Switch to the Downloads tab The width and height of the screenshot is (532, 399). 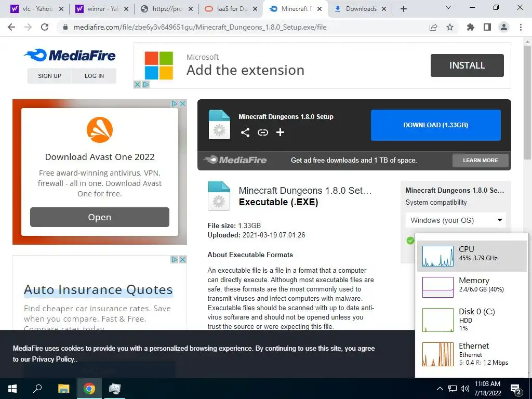[x=361, y=9]
